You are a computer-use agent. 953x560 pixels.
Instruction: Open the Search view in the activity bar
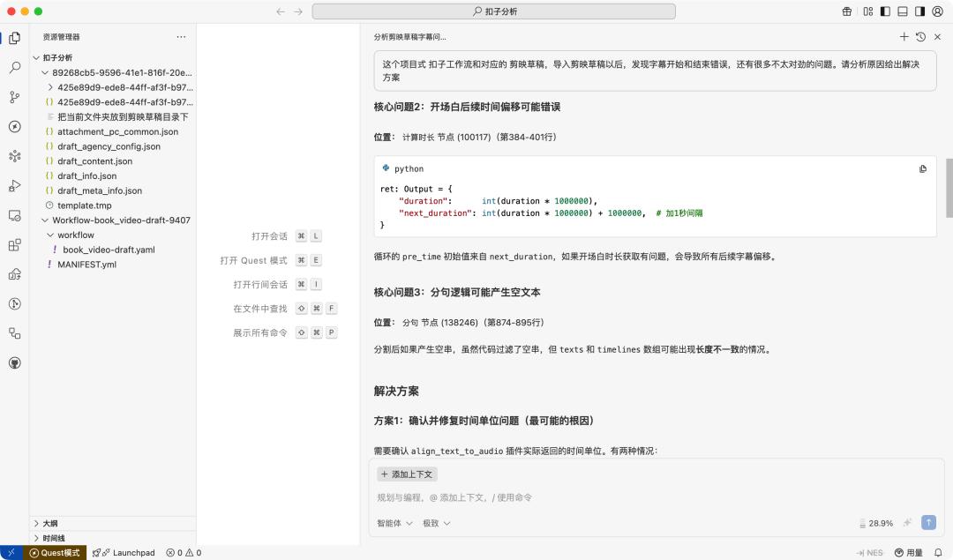pyautogui.click(x=13, y=66)
